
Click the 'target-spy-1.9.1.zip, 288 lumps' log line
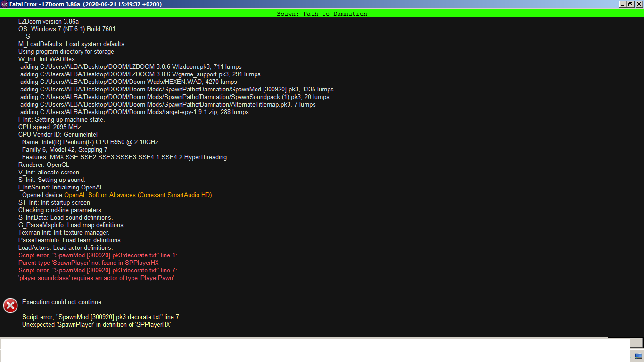[x=134, y=112]
